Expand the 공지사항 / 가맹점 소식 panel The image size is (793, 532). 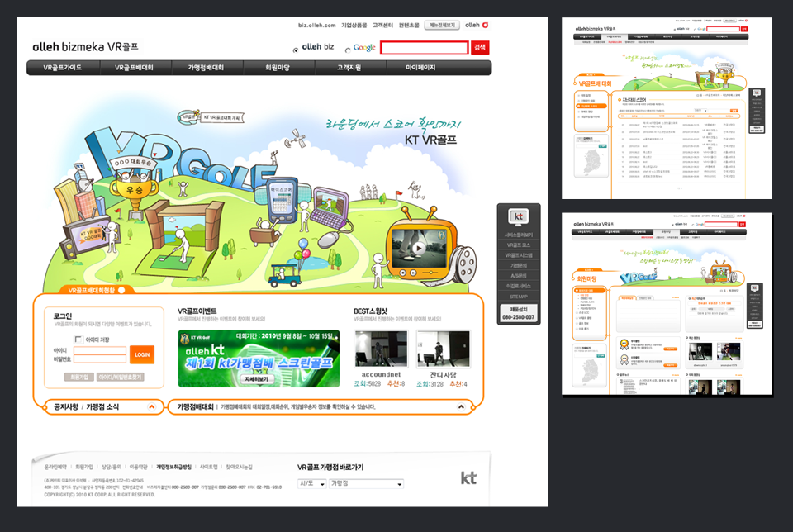[152, 407]
